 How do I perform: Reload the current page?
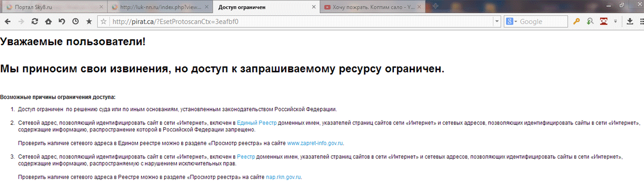coord(35,21)
